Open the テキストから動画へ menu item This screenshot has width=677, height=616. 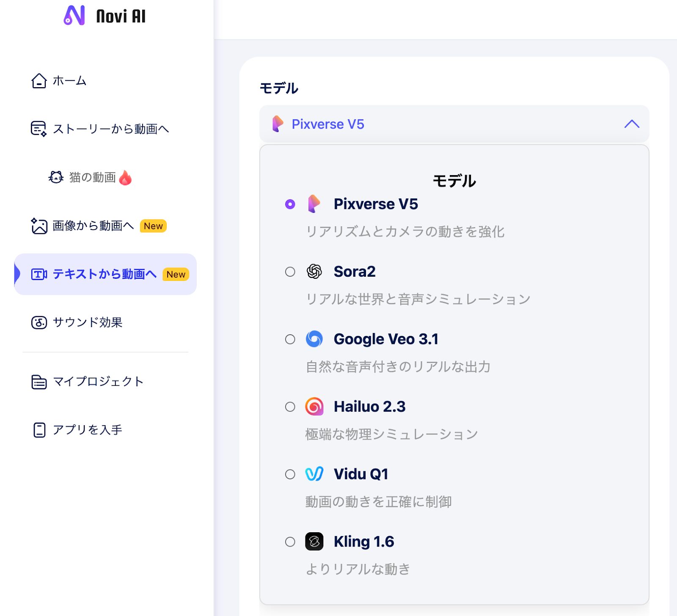tap(105, 274)
